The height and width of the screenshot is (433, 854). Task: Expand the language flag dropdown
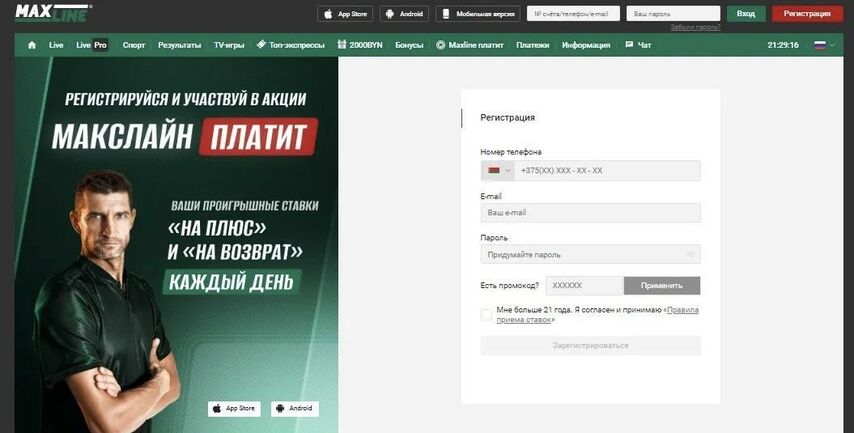(x=824, y=45)
